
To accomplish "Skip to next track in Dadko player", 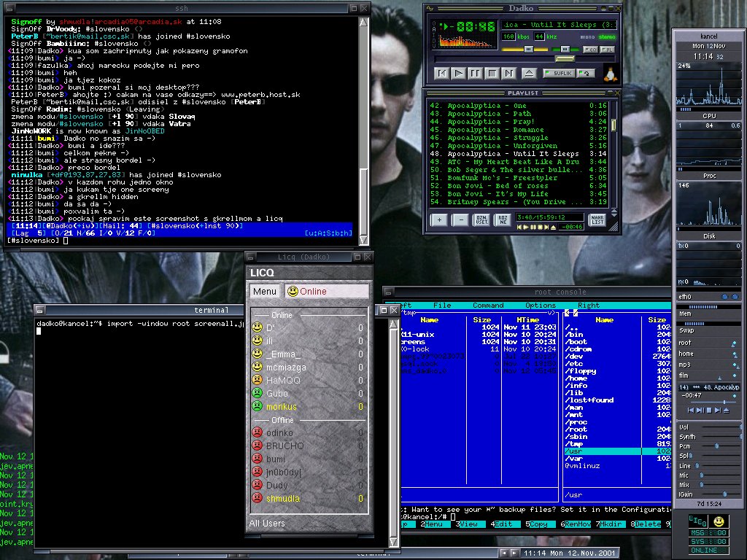I will 508,73.
